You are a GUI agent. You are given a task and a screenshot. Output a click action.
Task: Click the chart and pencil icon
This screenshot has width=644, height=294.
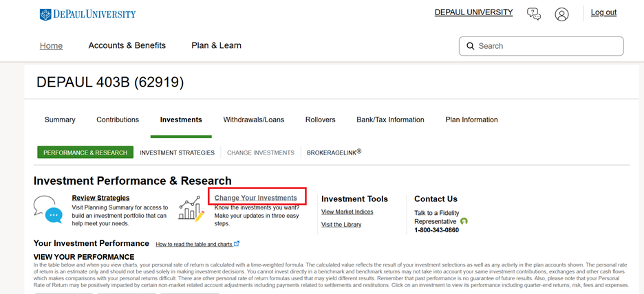191,209
